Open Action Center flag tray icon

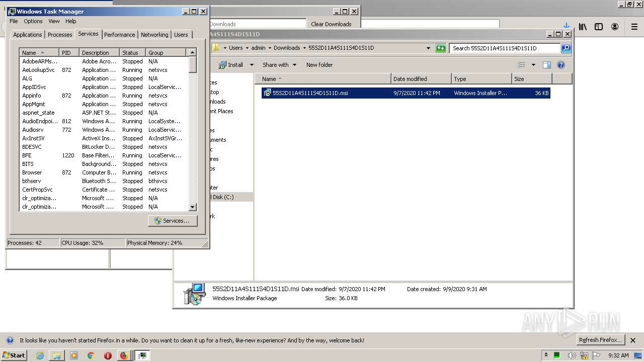point(597,355)
